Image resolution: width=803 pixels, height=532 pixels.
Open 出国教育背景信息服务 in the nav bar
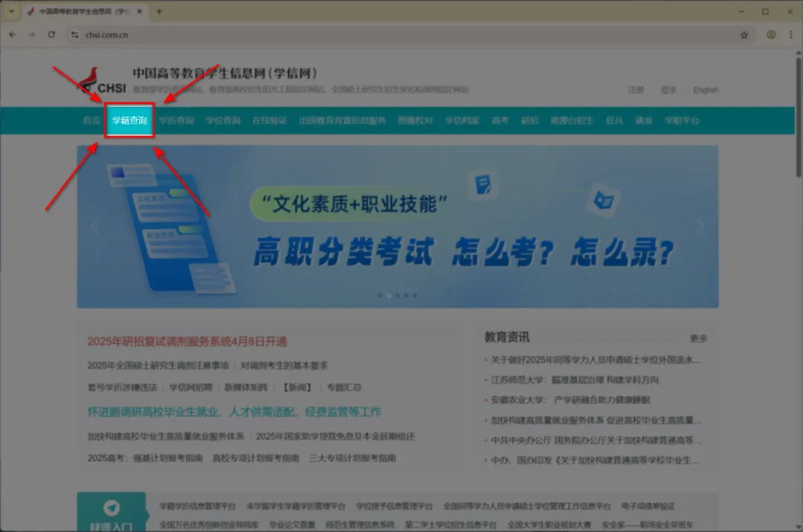pyautogui.click(x=343, y=120)
